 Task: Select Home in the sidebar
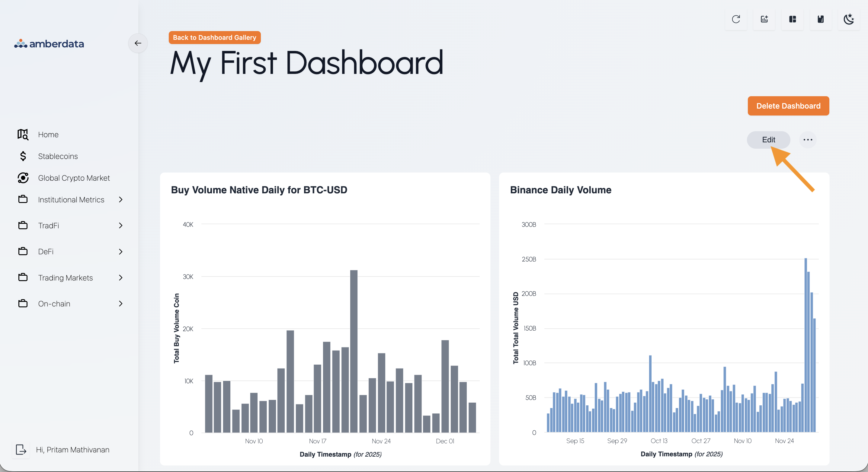[48, 135]
